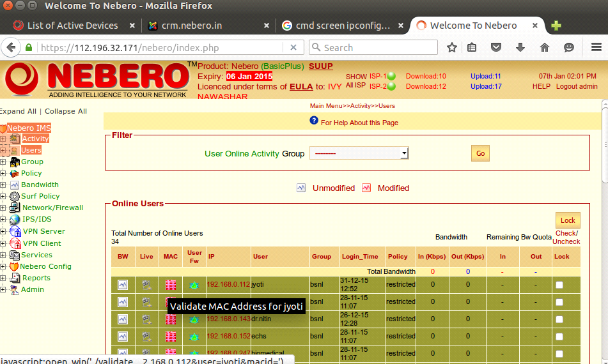Open Live view icon for dr.nitin
The width and height of the screenshot is (608, 364).
[x=146, y=319]
